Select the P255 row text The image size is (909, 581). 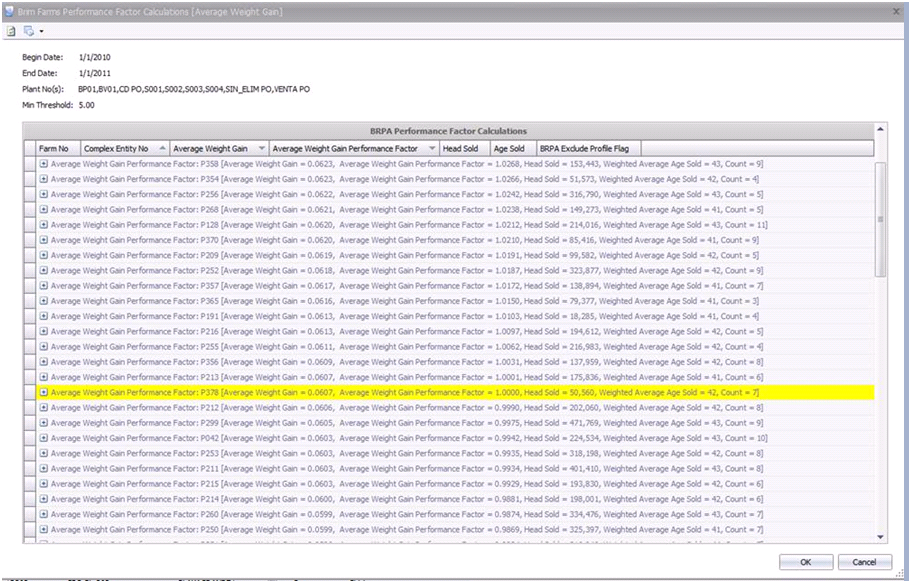(407, 347)
